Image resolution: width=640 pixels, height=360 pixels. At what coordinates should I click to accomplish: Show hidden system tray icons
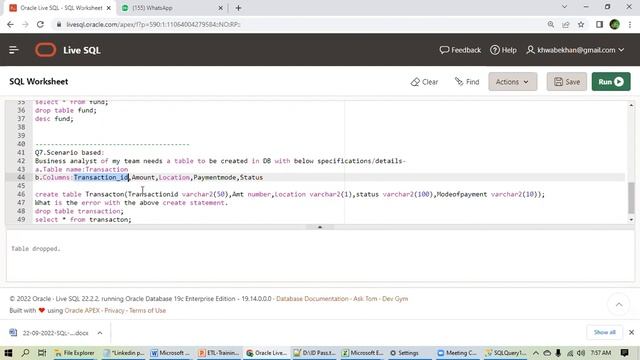coord(536,353)
